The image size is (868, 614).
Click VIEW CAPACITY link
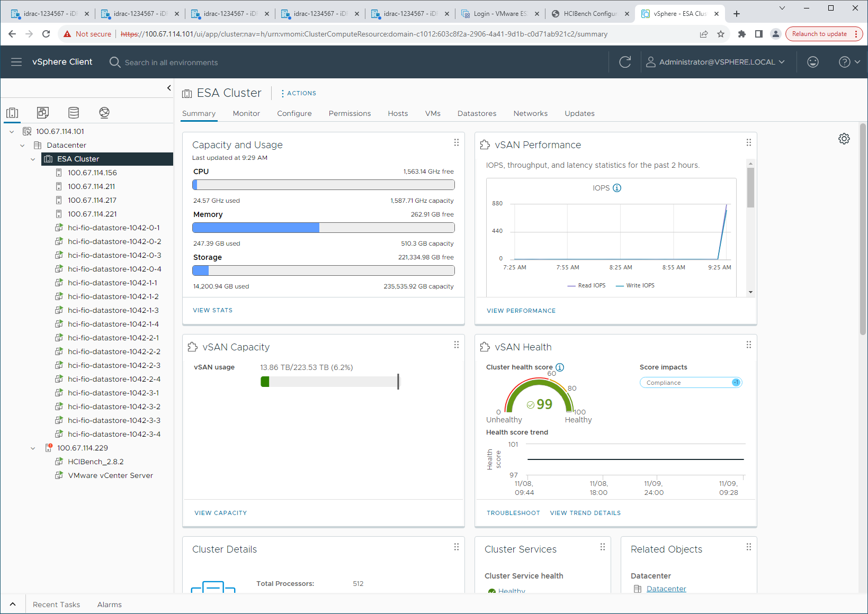(x=221, y=513)
